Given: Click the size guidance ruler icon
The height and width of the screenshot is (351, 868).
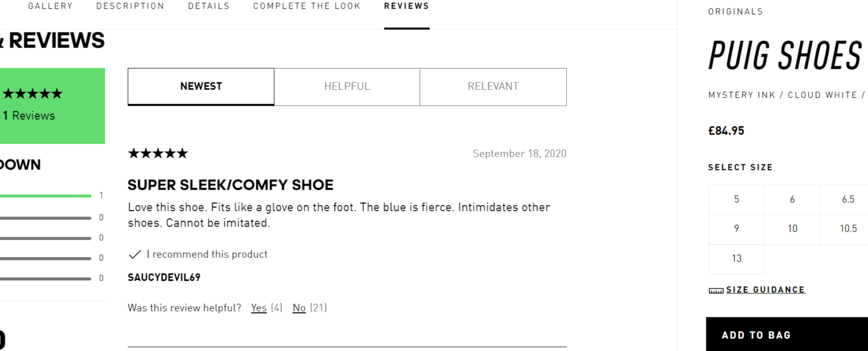Looking at the screenshot, I should [716, 290].
